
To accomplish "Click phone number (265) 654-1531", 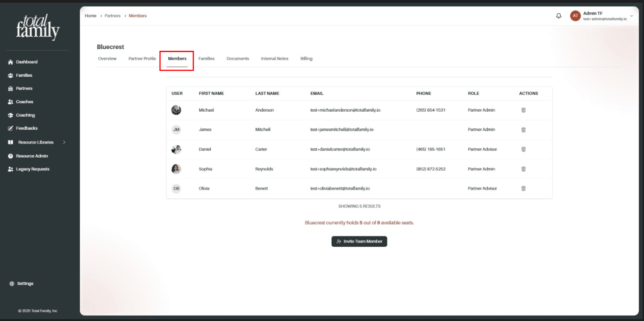I will (x=431, y=110).
